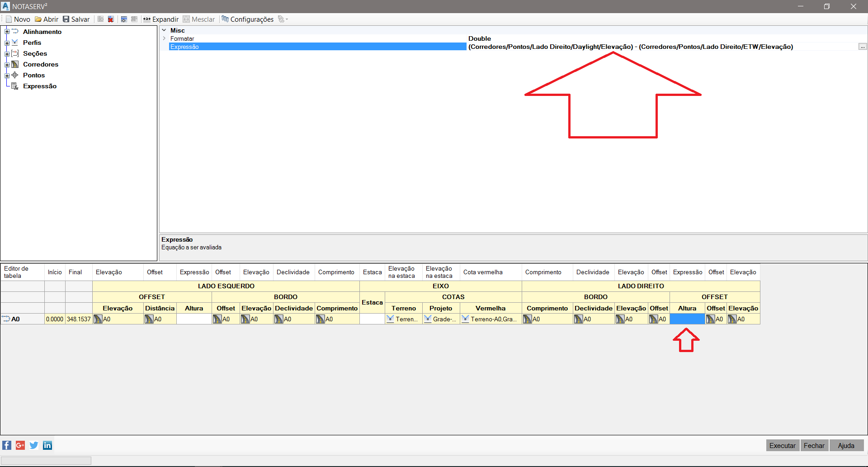Expand the Formatar property row
This screenshot has width=868, height=467.
pyautogui.click(x=164, y=38)
